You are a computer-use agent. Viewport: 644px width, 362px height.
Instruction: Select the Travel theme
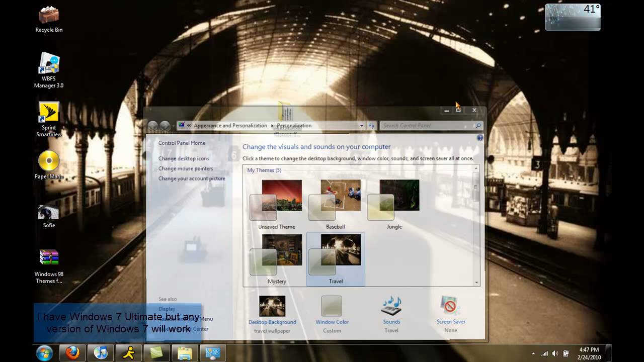pos(336,259)
